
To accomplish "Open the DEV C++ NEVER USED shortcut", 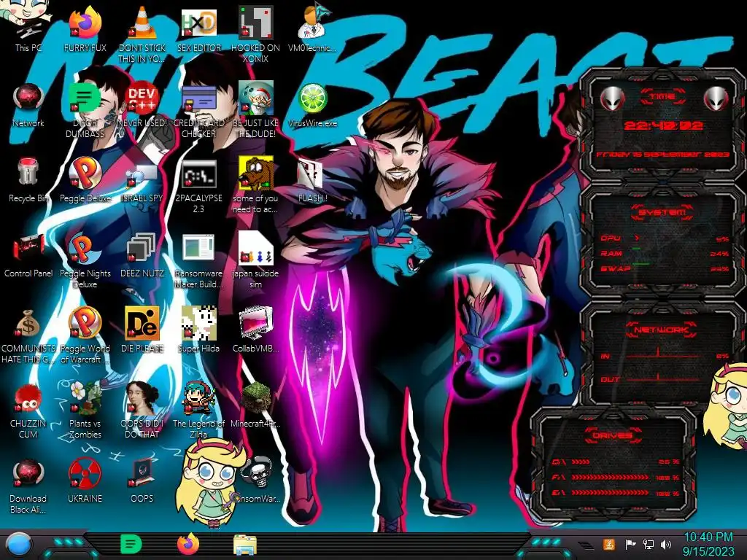I will coord(142,105).
